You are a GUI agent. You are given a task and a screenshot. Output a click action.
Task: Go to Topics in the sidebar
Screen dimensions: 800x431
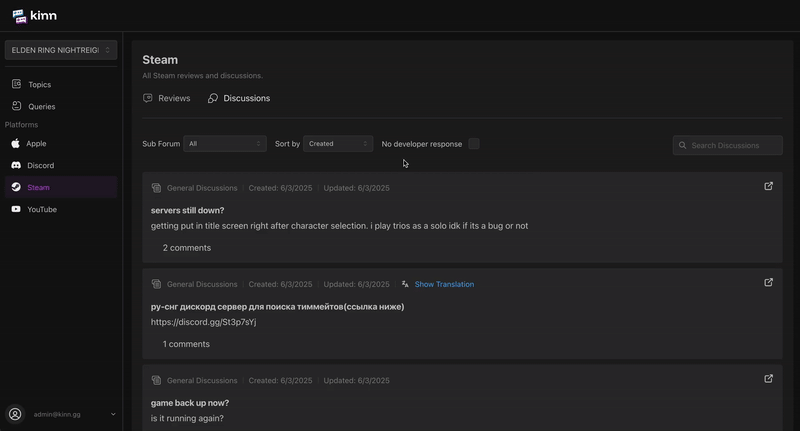[x=61, y=84]
